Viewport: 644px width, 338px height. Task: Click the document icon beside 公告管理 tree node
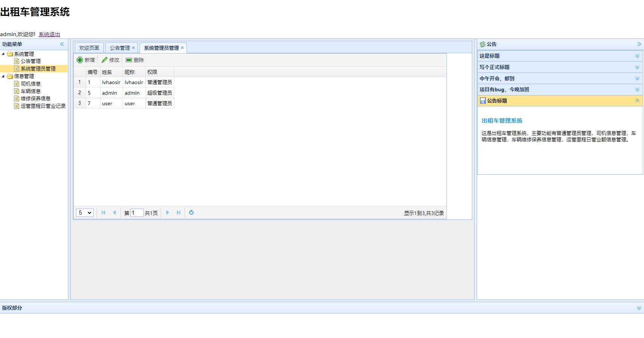[17, 61]
